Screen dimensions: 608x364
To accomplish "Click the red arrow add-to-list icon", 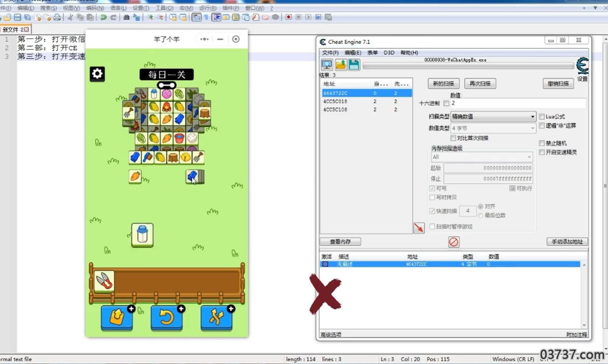I will click(x=419, y=228).
